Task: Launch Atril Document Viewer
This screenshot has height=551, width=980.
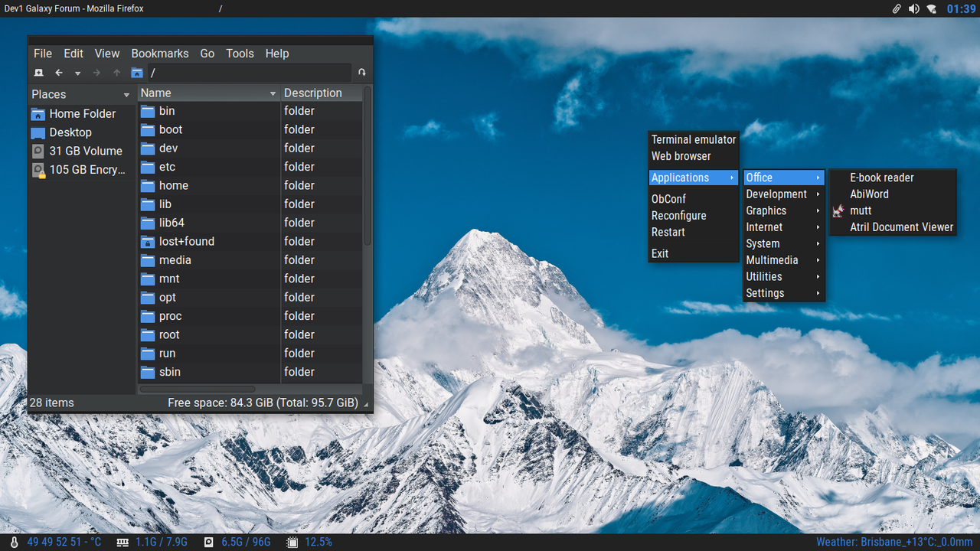Action: click(893, 227)
